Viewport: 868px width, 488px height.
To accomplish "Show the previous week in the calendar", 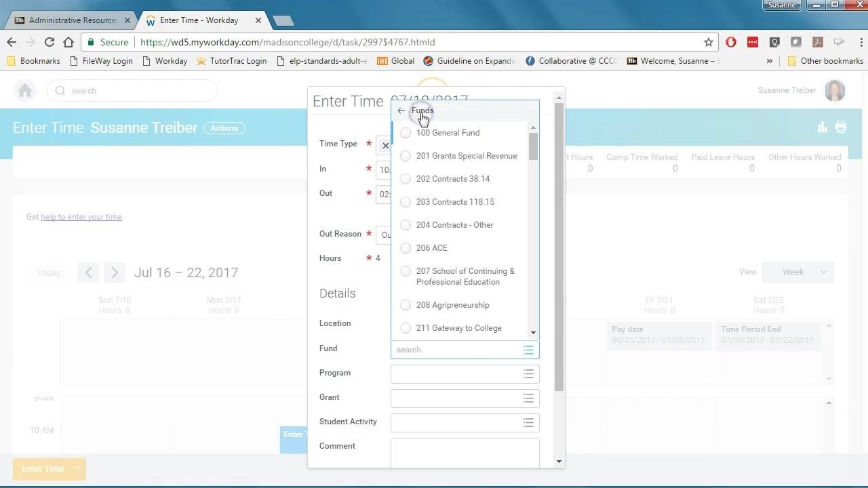I will (88, 272).
